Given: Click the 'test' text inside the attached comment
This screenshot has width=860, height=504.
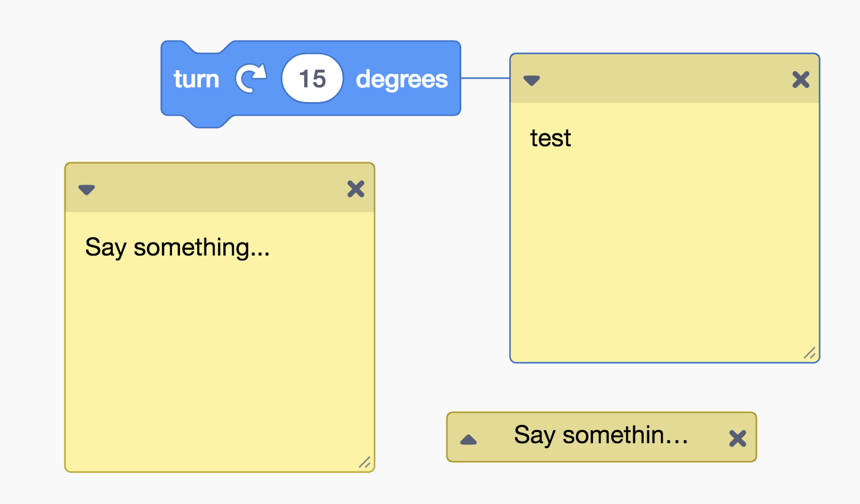Looking at the screenshot, I should [550, 138].
